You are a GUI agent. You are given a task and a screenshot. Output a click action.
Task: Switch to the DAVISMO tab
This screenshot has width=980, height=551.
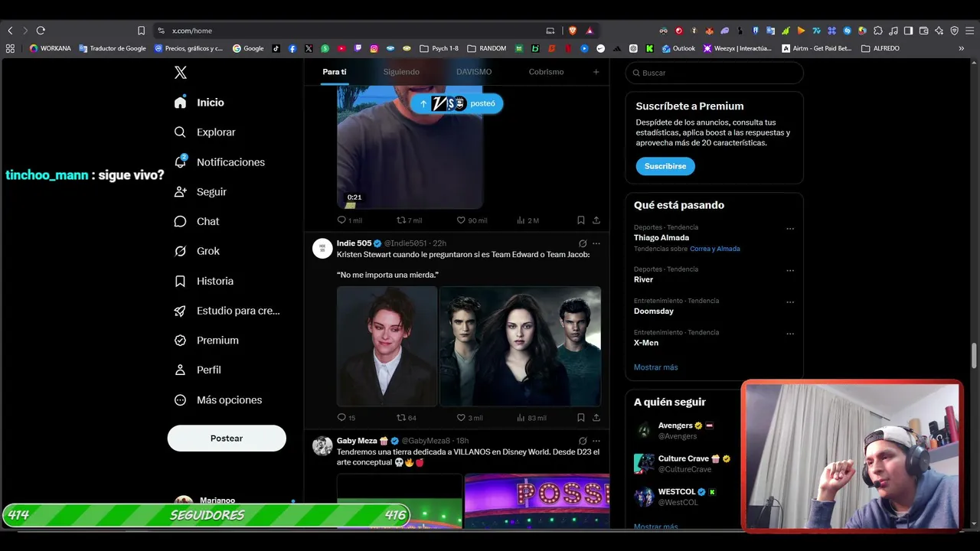474,72
